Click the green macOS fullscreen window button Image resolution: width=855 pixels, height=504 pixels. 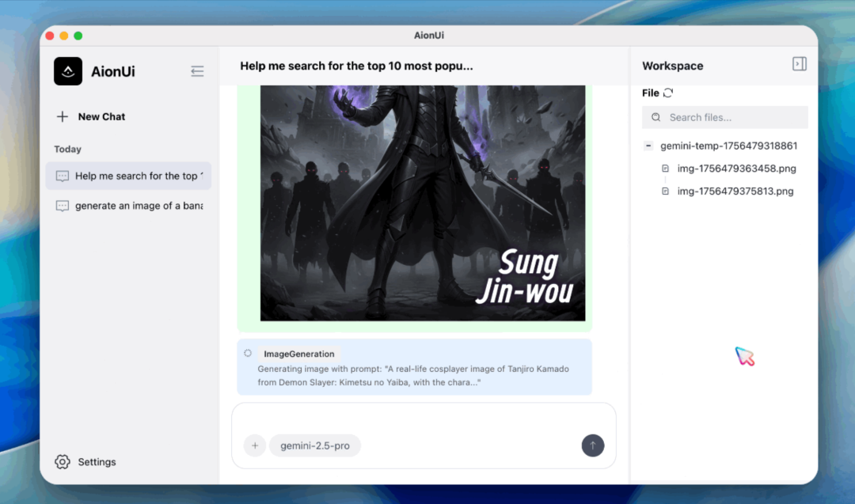pyautogui.click(x=78, y=36)
